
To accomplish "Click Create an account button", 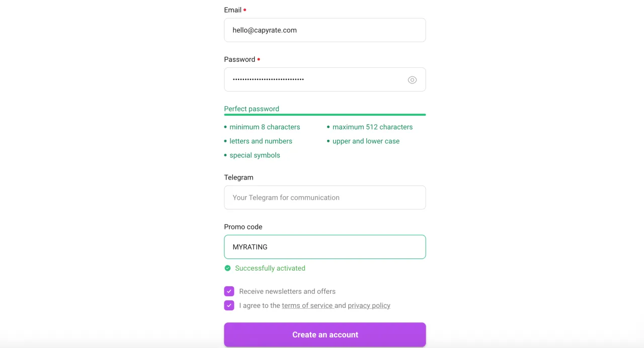I will [325, 334].
